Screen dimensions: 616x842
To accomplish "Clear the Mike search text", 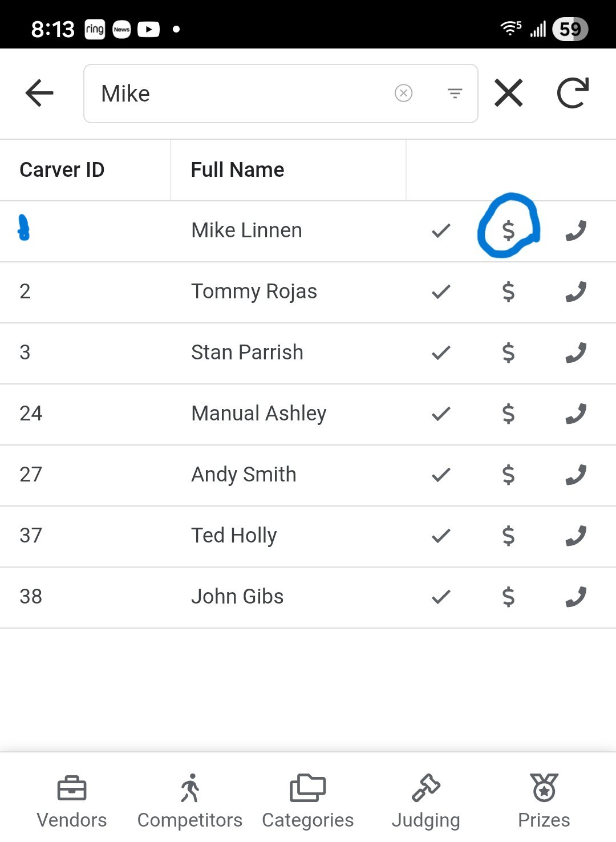I will point(403,93).
